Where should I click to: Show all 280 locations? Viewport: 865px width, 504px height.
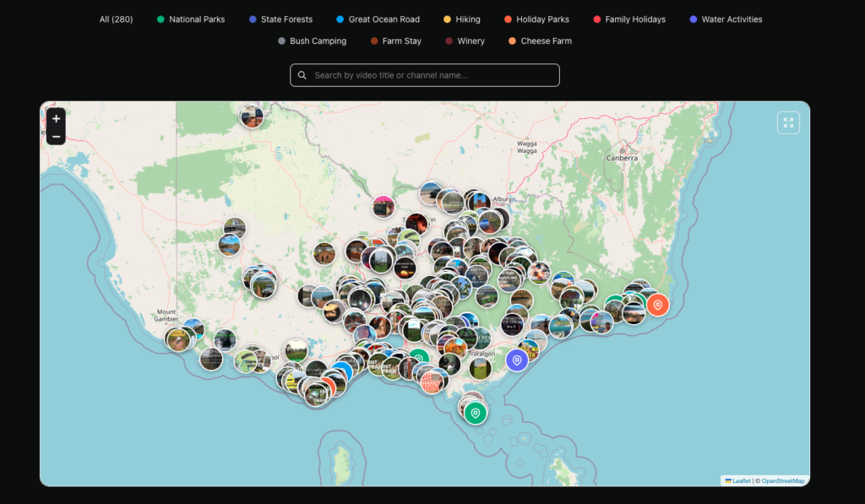click(x=116, y=19)
